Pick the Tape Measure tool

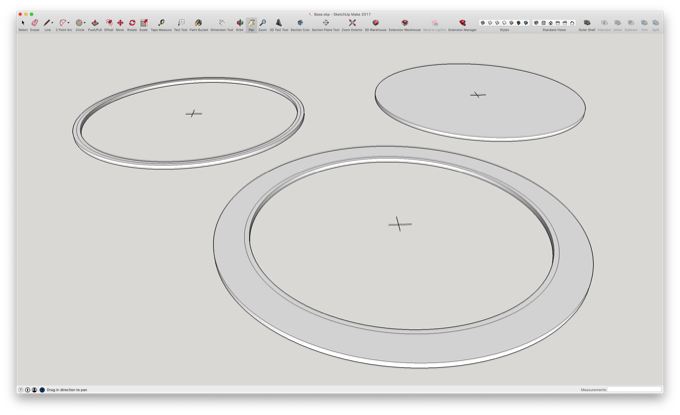(161, 23)
